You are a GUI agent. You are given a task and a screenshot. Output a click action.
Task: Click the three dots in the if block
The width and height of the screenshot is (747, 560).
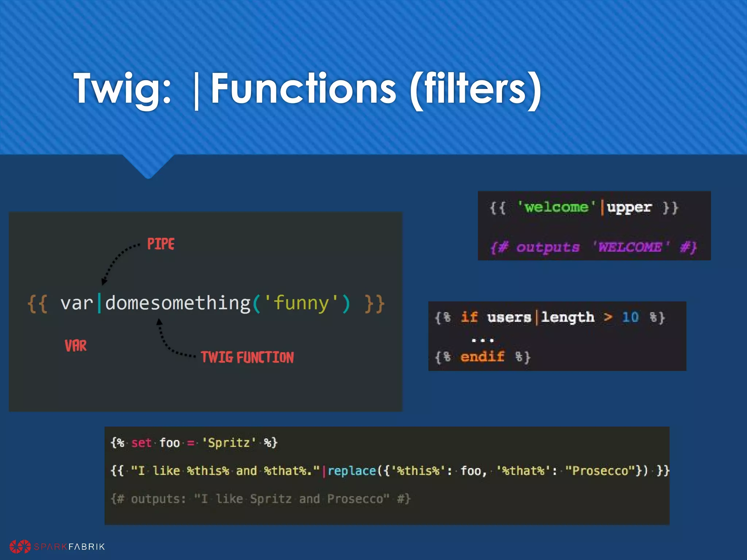tap(482, 341)
